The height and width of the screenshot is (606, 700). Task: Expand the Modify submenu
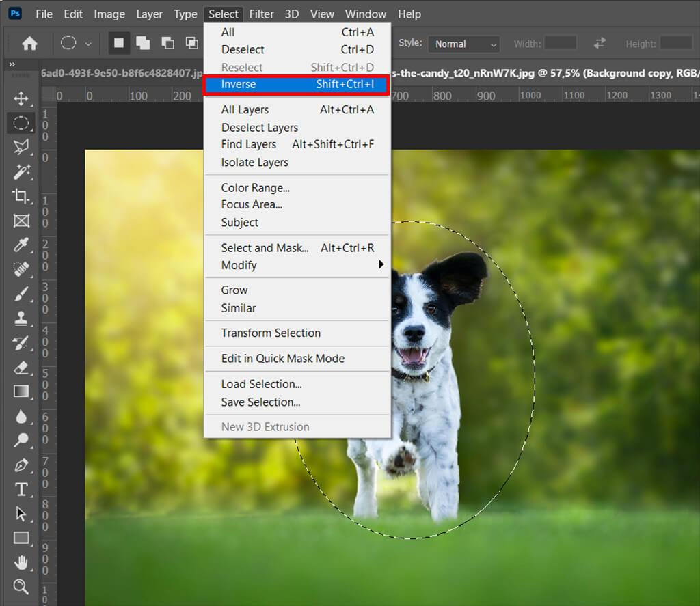pyautogui.click(x=297, y=265)
